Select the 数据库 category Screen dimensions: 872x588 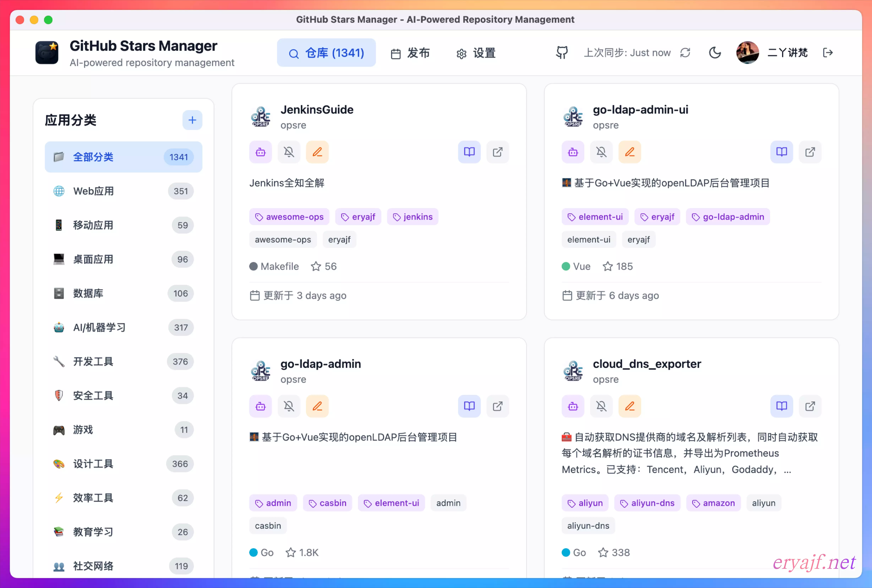tap(123, 294)
